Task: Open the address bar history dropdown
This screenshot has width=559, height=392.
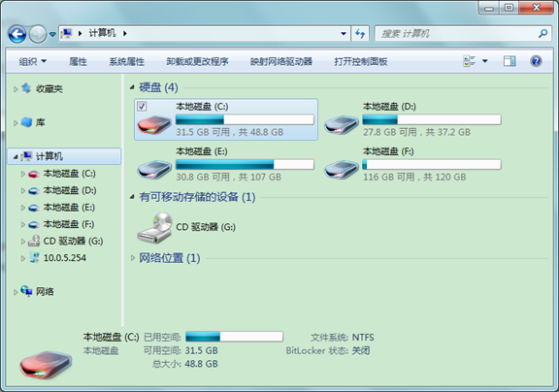Action: (x=344, y=34)
